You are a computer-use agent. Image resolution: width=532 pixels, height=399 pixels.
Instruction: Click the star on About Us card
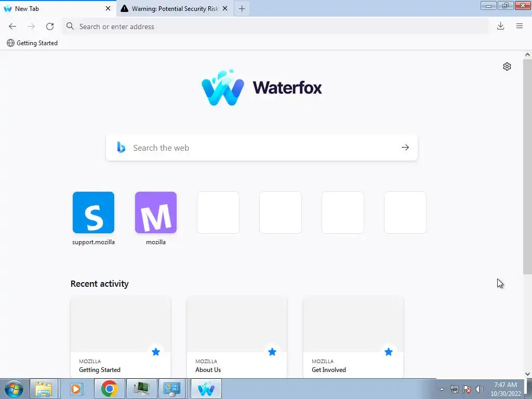point(272,352)
